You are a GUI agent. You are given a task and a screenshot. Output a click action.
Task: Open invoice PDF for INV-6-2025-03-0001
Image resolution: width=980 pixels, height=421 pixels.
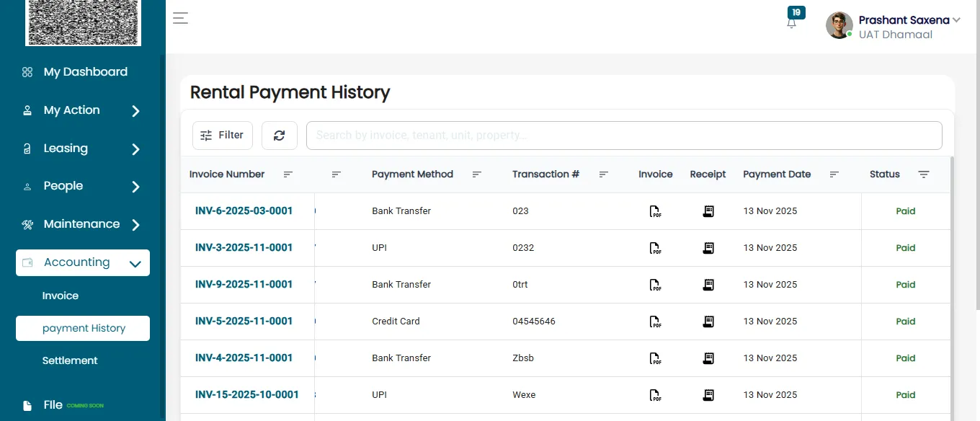coord(655,211)
